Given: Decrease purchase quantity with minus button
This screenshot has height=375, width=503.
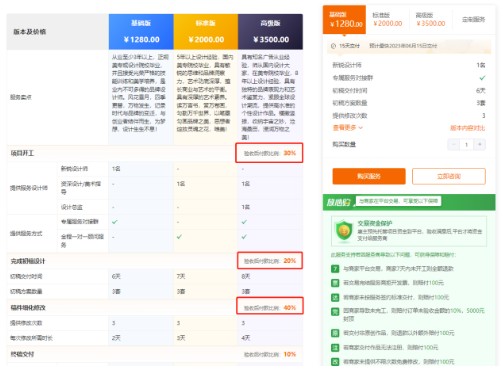Looking at the screenshot, I should (x=453, y=144).
